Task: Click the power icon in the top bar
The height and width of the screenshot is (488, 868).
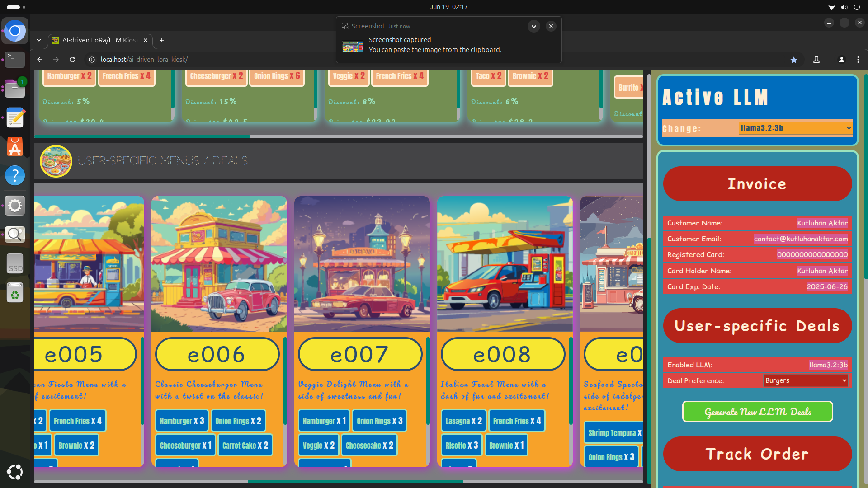Action: tap(857, 7)
